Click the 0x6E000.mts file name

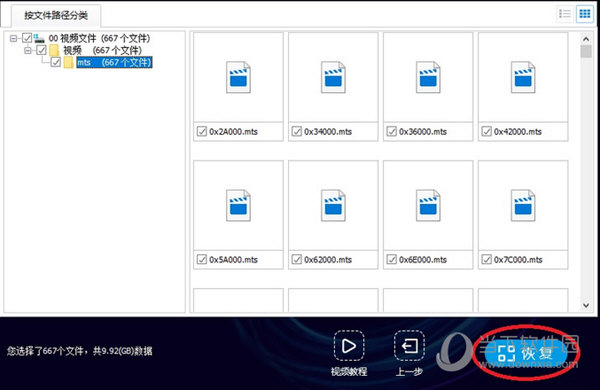(x=423, y=260)
